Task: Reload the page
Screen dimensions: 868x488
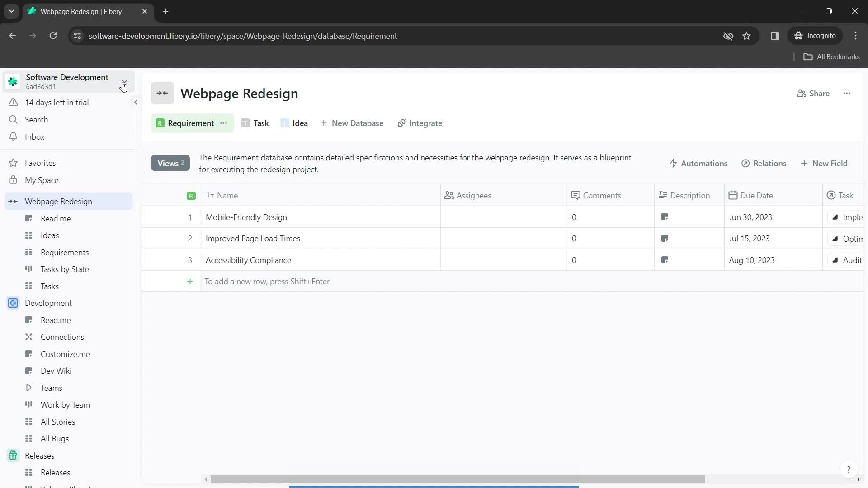Action: [x=53, y=36]
